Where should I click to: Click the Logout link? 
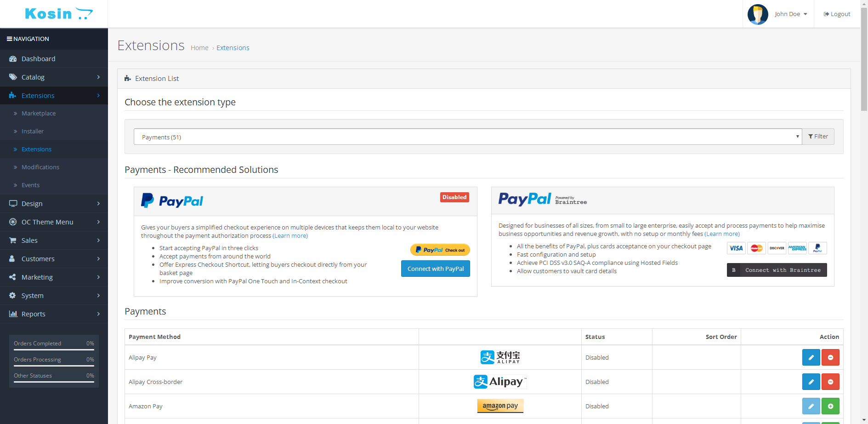pos(837,14)
